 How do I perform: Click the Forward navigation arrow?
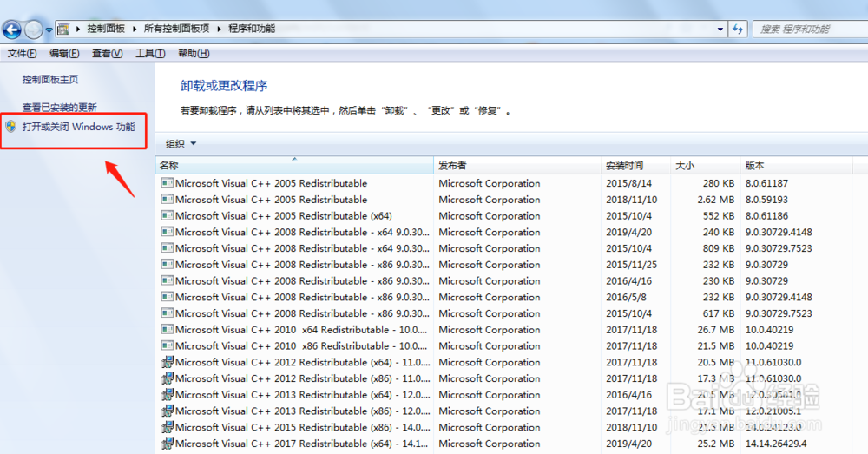click(33, 30)
